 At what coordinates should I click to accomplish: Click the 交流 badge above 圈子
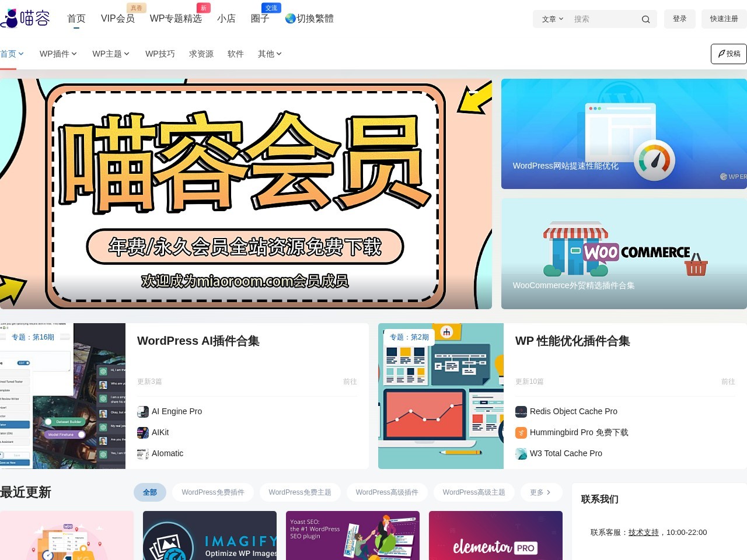[x=271, y=8]
